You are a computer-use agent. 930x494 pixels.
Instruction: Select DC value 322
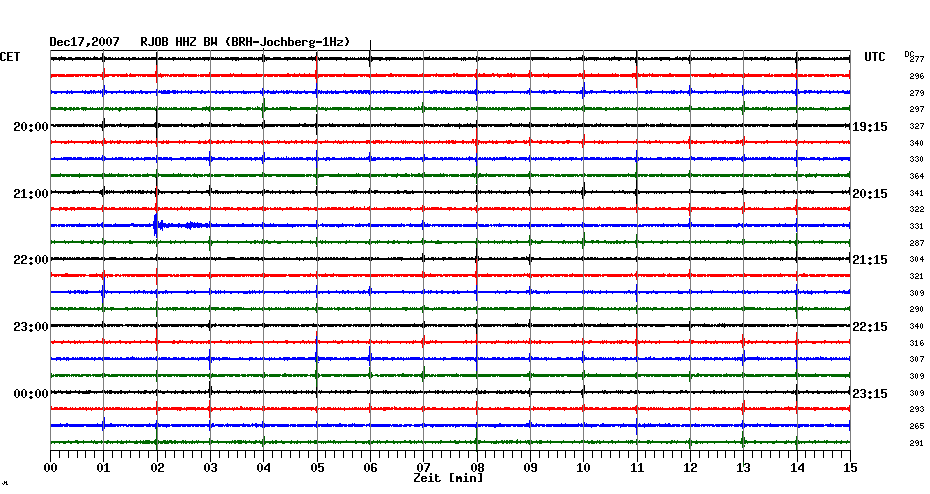pos(917,210)
